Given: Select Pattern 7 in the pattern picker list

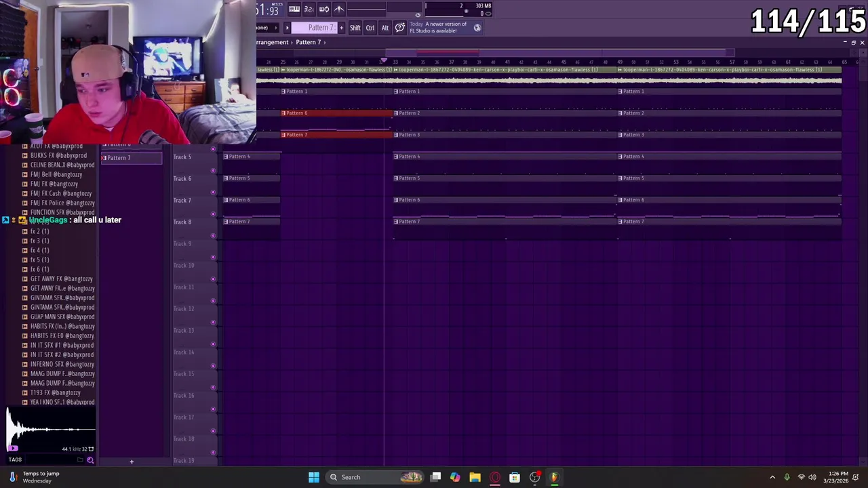Looking at the screenshot, I should pos(132,158).
